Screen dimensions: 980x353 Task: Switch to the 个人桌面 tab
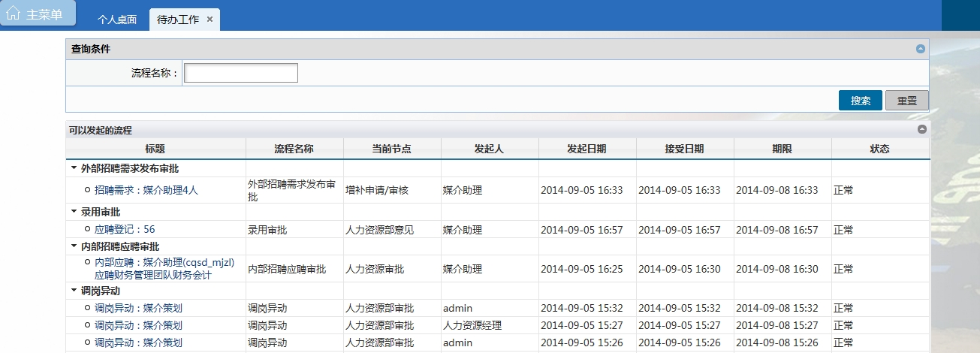(x=117, y=20)
